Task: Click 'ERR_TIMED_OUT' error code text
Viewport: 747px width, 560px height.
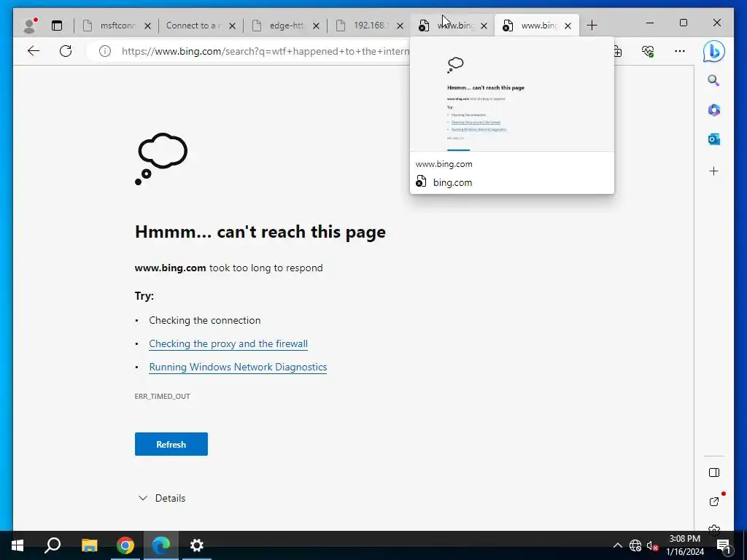Action: click(162, 396)
